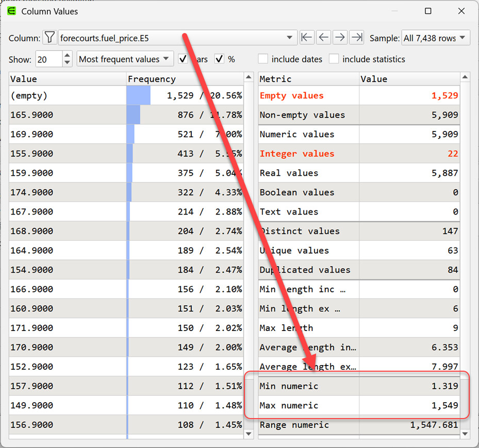Jump to the last column
The height and width of the screenshot is (448, 479).
coord(356,38)
